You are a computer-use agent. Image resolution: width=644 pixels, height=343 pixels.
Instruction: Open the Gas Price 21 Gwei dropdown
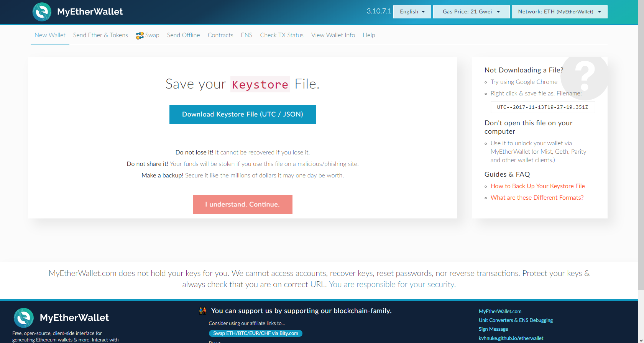click(x=471, y=12)
